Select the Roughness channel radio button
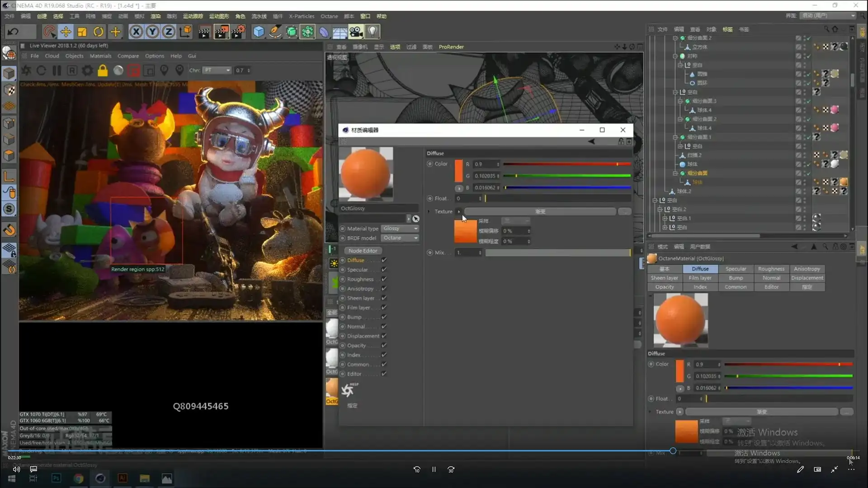Viewport: 868px width, 488px height. click(343, 279)
